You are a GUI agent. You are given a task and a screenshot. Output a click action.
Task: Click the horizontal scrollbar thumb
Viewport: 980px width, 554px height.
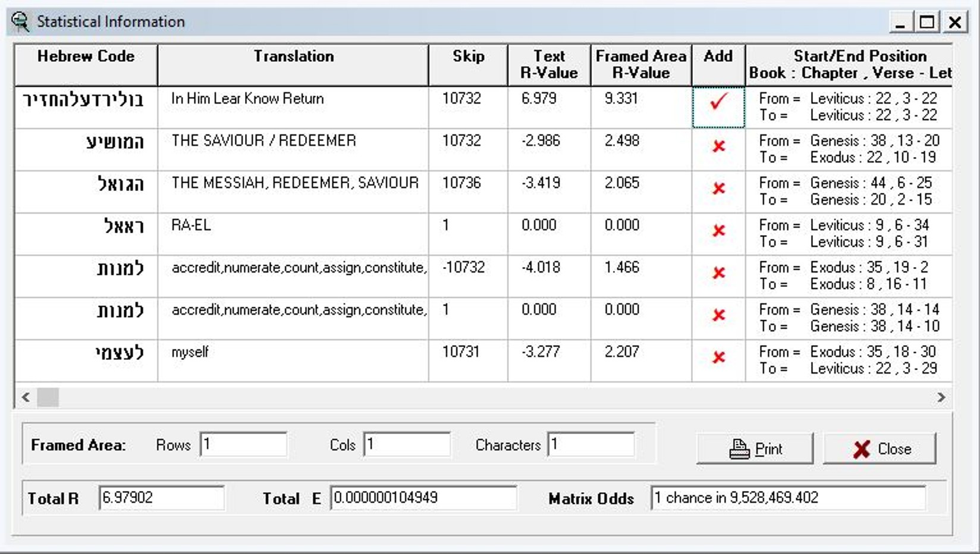pos(48,397)
